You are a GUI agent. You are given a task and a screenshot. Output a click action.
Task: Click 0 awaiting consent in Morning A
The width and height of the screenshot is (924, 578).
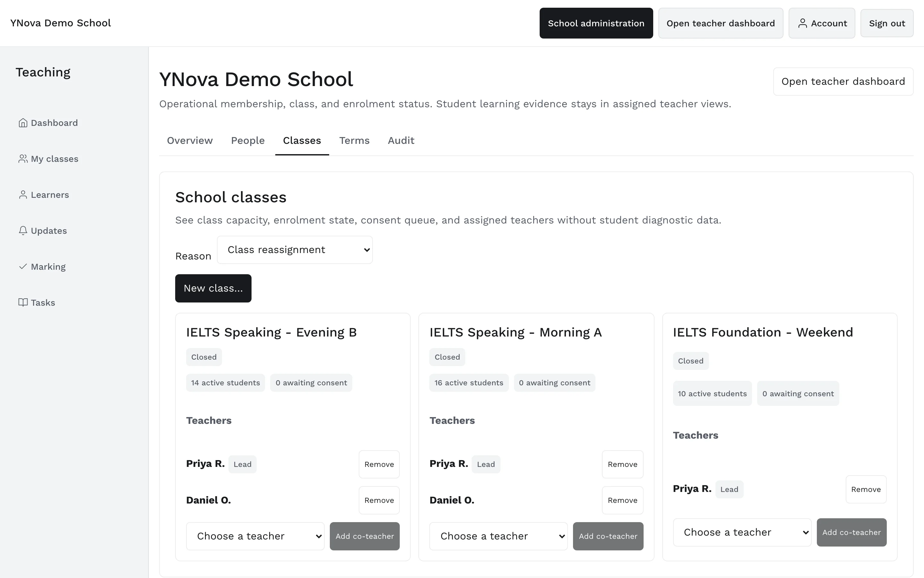554,383
